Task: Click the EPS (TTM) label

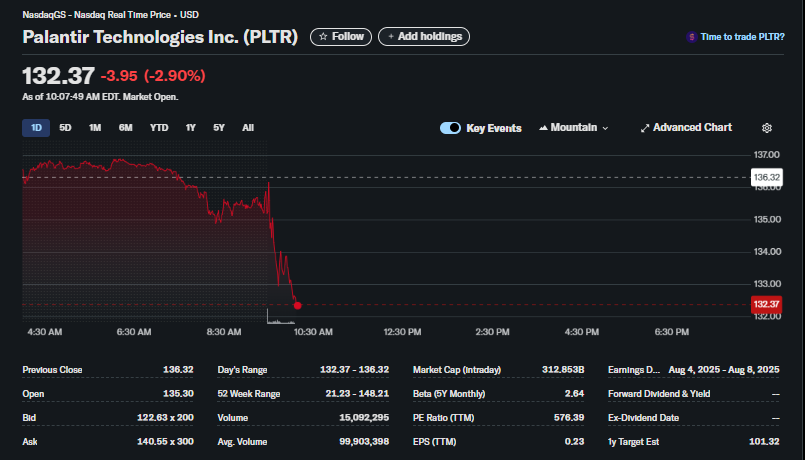Action: click(434, 442)
